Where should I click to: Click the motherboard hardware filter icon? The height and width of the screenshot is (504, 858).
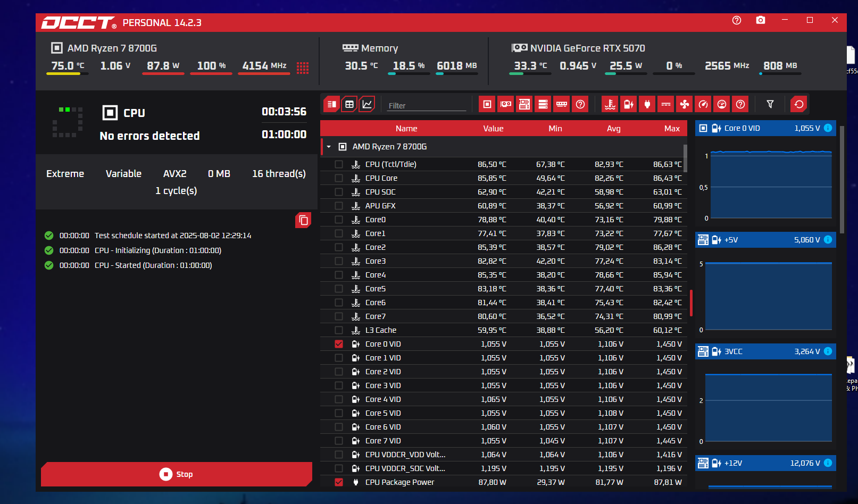(524, 104)
